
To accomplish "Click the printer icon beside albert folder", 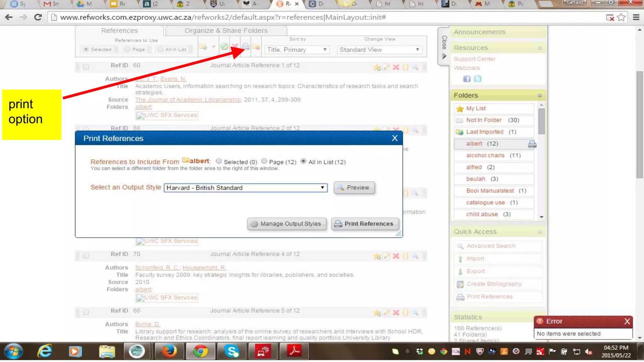I will (532, 144).
